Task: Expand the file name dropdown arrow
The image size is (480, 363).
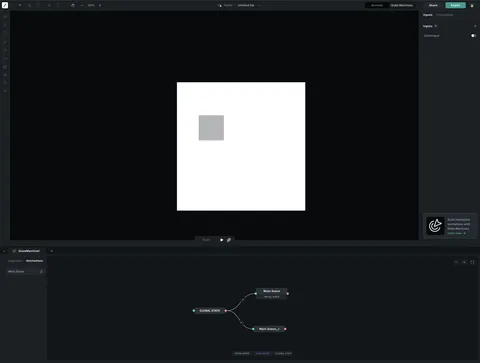Action: coord(259,5)
